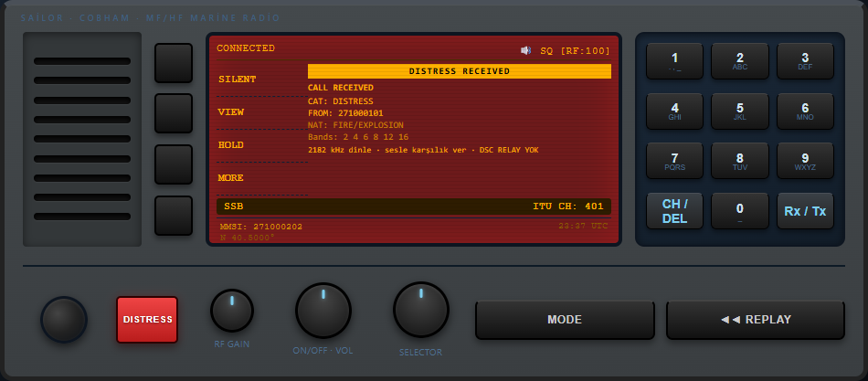Tap keypad key 2 ABC
Screen dimensions: 868x381
(739, 61)
